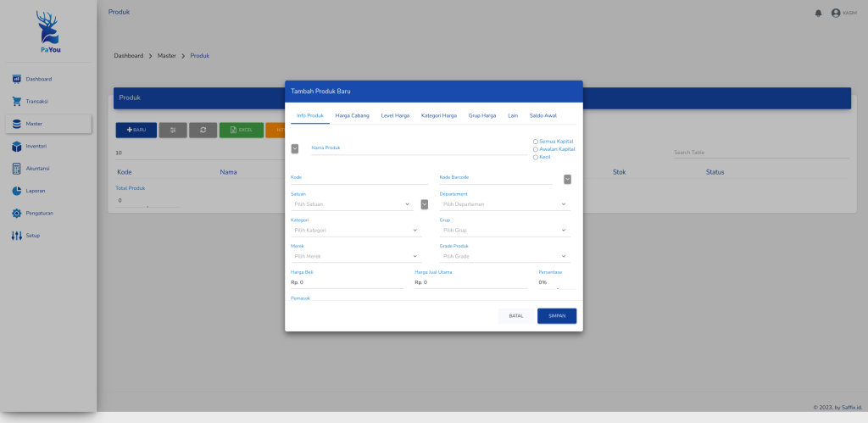Click the Master database icon
Screen dimensions: 868x423
(17, 124)
